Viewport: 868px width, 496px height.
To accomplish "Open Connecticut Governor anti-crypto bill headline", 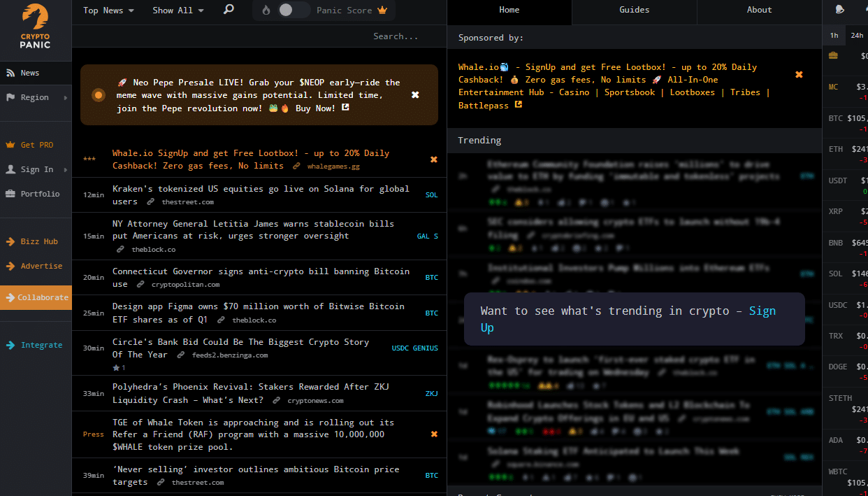I will click(261, 278).
